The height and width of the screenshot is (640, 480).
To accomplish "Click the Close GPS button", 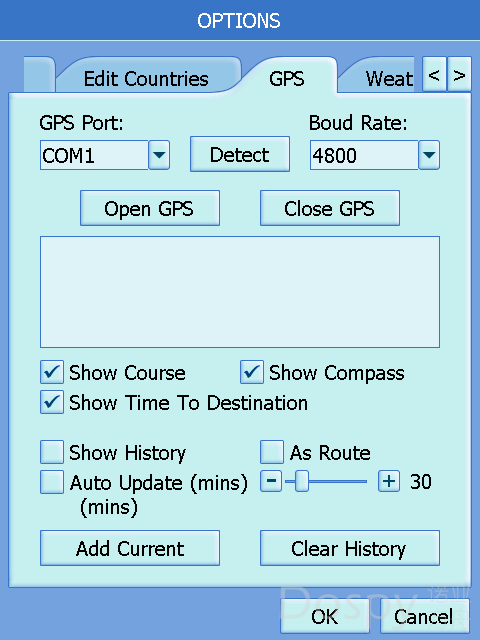I will (x=330, y=208).
